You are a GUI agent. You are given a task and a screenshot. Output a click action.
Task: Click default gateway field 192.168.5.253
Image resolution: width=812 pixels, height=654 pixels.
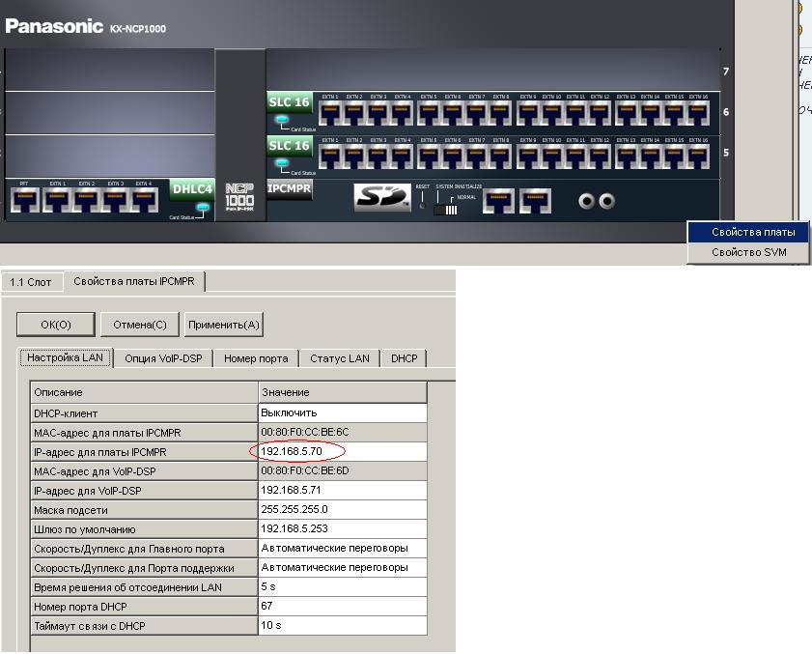click(x=343, y=528)
